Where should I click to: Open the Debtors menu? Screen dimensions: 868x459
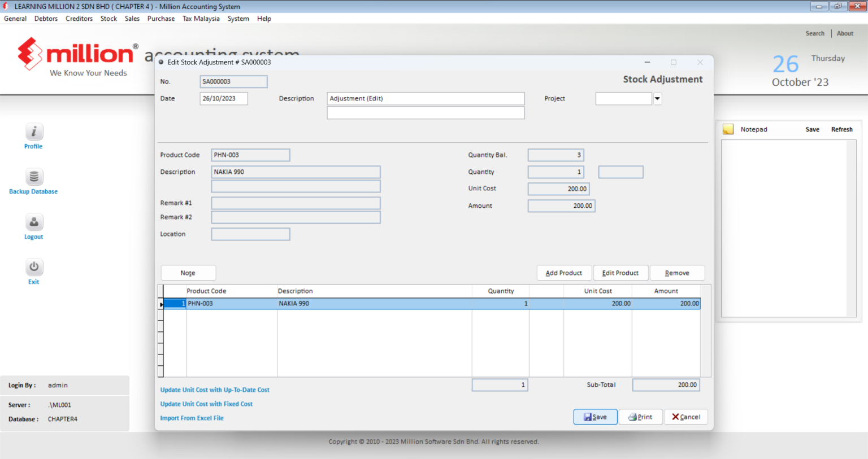coord(46,19)
